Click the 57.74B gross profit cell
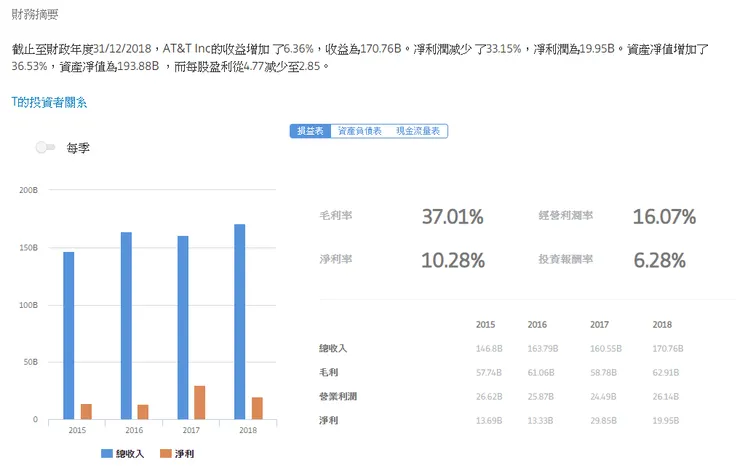The image size is (740, 471). click(489, 373)
